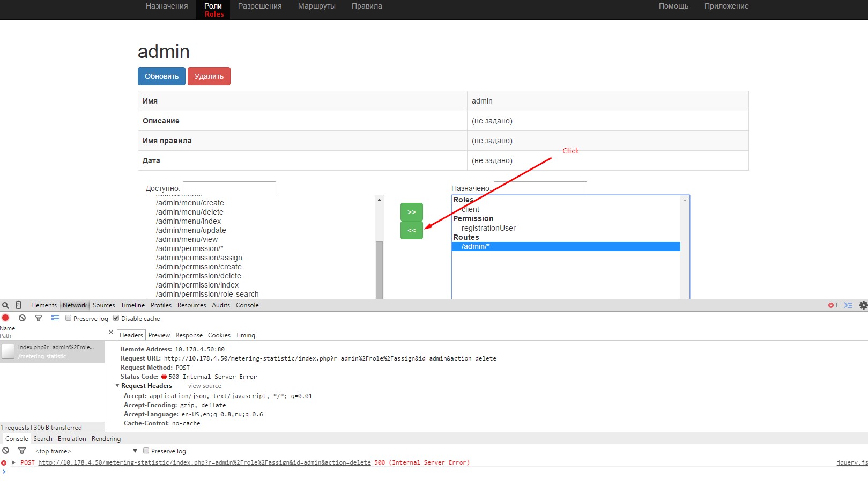Open the network filter funnel

coord(39,318)
